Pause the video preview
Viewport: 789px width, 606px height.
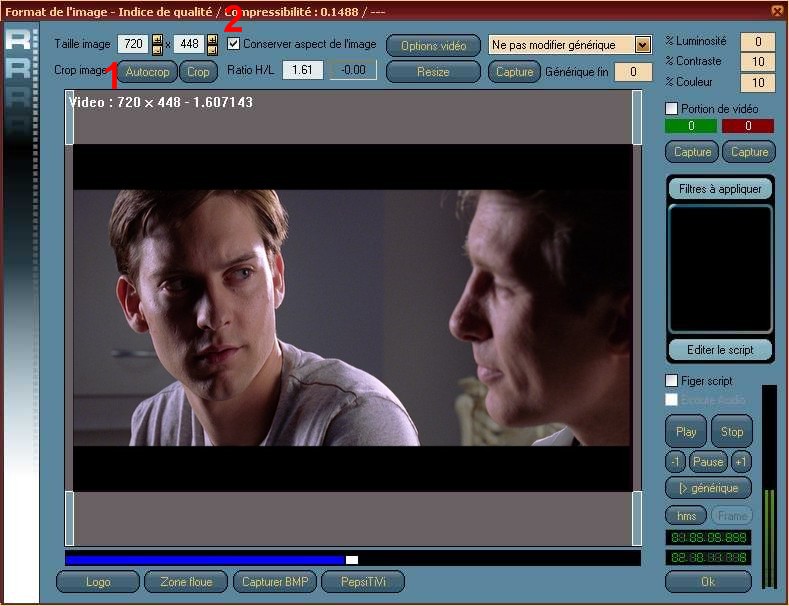708,462
